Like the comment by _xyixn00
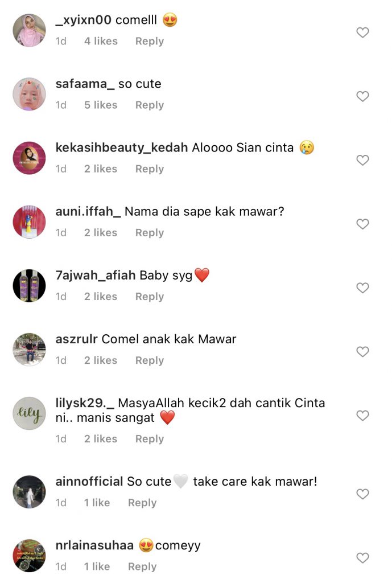This screenshot has width=392, height=583. point(362,32)
